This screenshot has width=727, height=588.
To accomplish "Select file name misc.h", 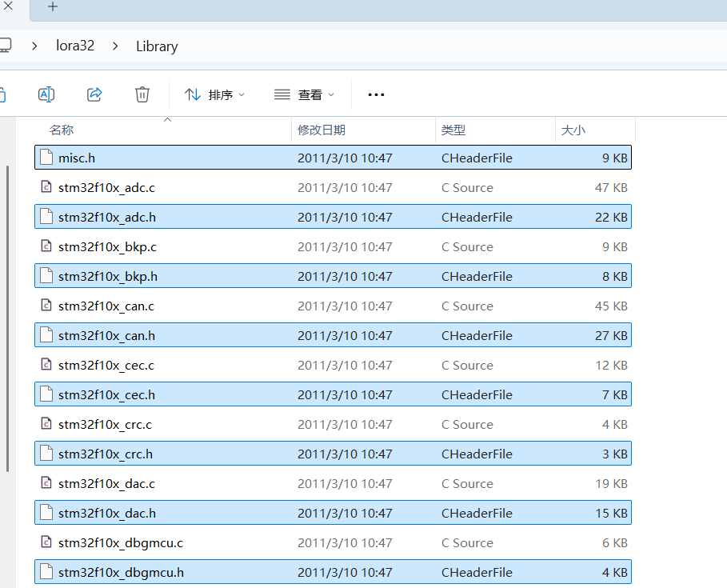I will point(77,158).
